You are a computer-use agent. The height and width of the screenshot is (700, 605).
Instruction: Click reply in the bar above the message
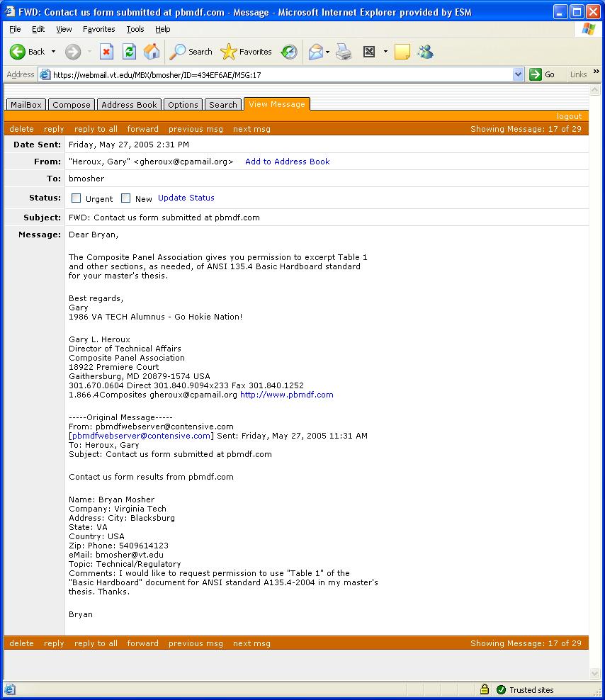(x=54, y=129)
